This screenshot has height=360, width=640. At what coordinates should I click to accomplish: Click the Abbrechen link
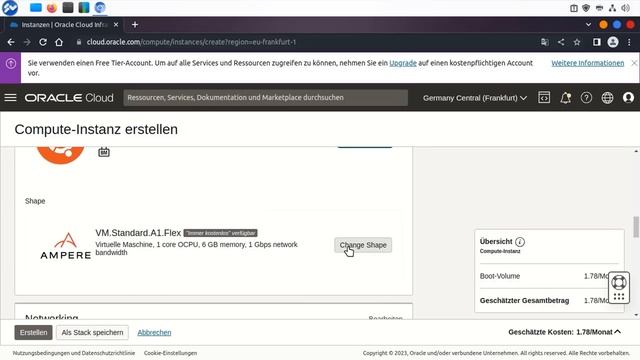[x=154, y=333]
